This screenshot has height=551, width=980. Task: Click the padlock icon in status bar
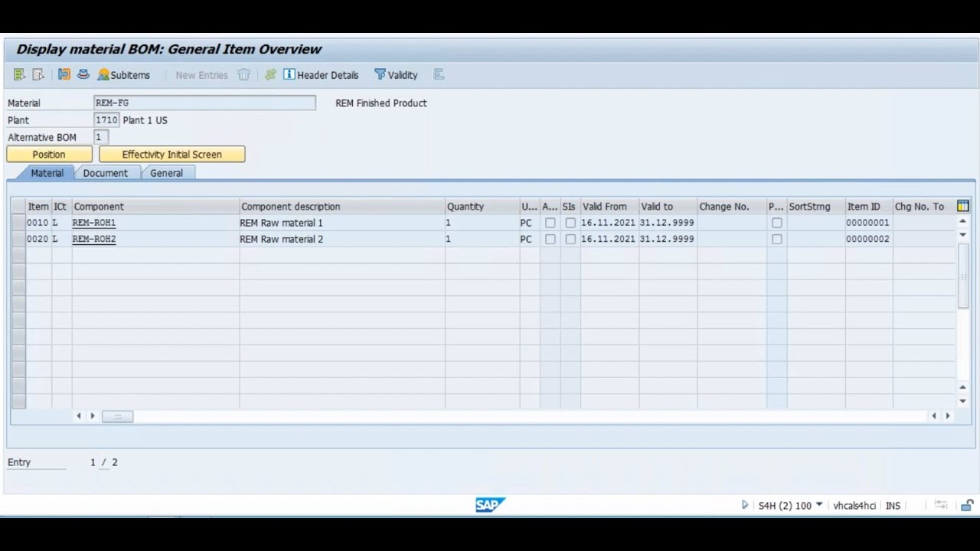point(968,505)
